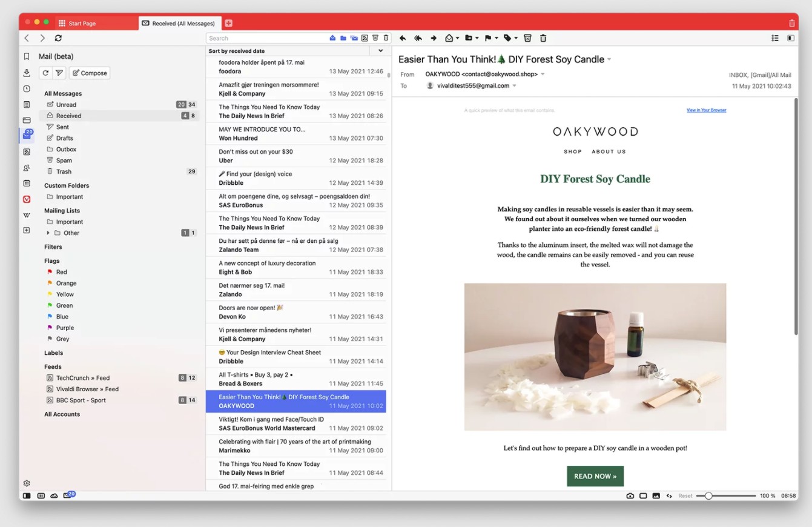Toggle show custom folders filter icon
The width and height of the screenshot is (812, 527).
(343, 38)
